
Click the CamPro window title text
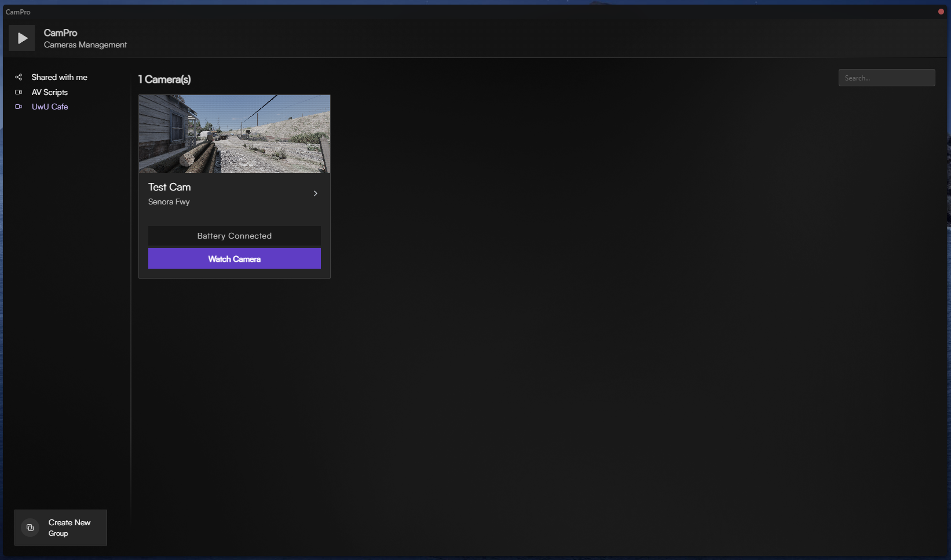pos(18,12)
